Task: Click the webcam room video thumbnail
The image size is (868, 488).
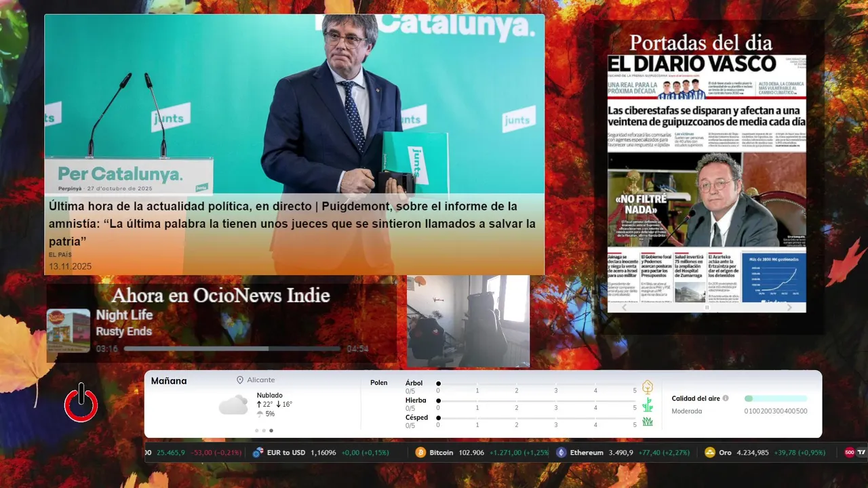Action: (469, 321)
